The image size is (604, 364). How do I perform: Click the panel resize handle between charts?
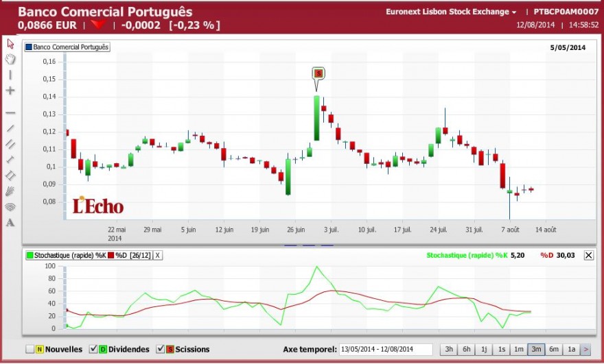309,245
